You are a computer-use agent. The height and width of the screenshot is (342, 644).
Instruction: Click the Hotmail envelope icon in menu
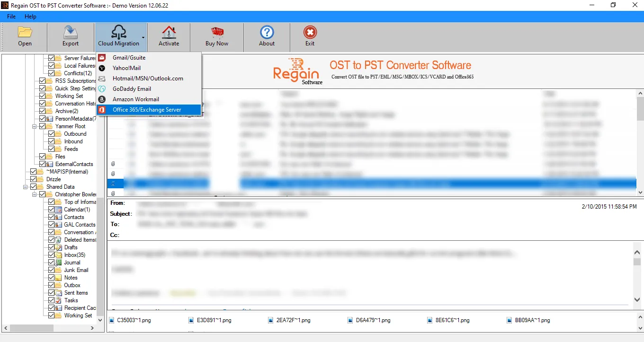(102, 79)
